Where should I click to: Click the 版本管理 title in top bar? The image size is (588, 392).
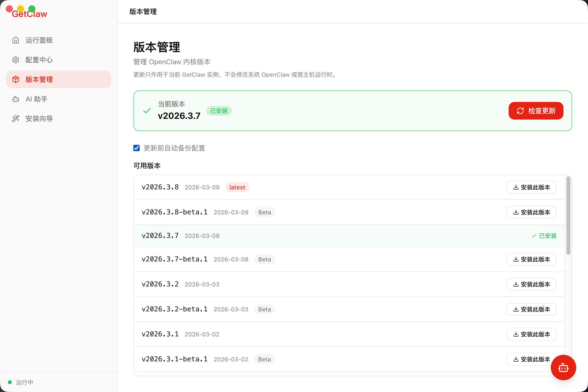[x=143, y=12]
